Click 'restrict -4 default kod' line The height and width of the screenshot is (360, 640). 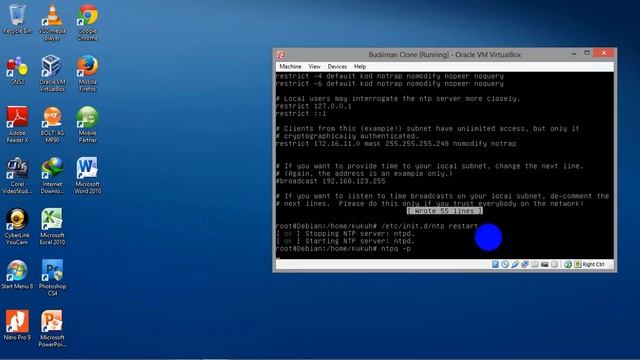(x=390, y=76)
